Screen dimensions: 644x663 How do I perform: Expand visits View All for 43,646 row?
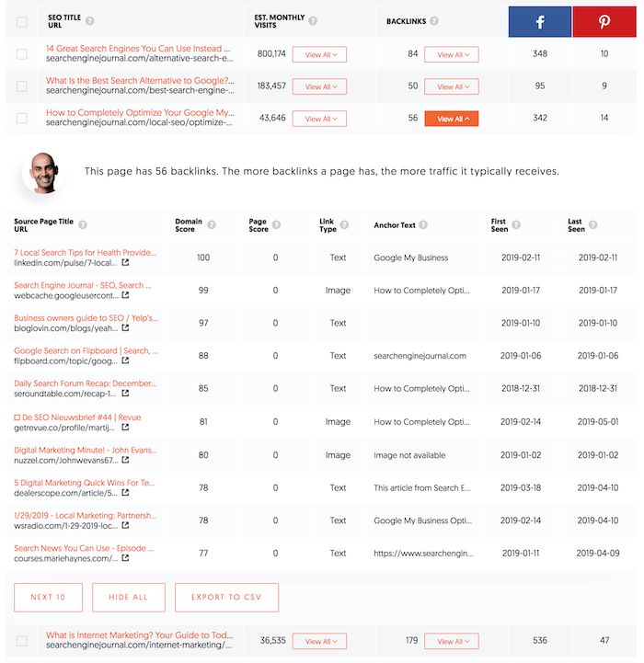pos(319,119)
